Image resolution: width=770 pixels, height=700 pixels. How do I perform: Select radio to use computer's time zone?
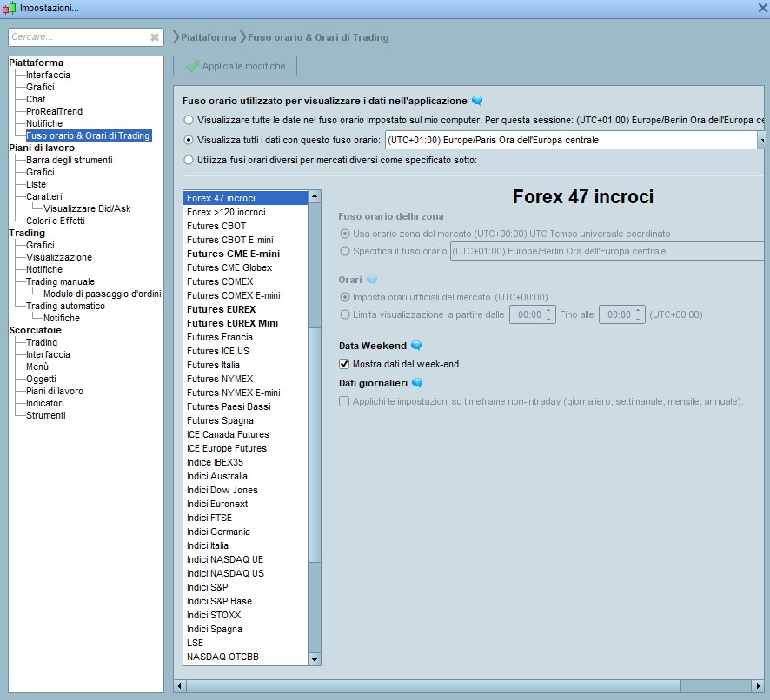coord(189,120)
